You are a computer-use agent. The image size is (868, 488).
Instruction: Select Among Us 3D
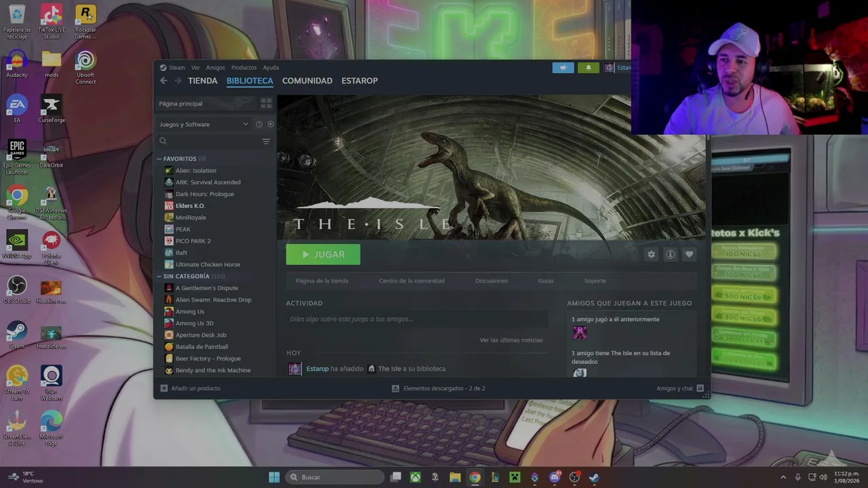pyautogui.click(x=195, y=323)
